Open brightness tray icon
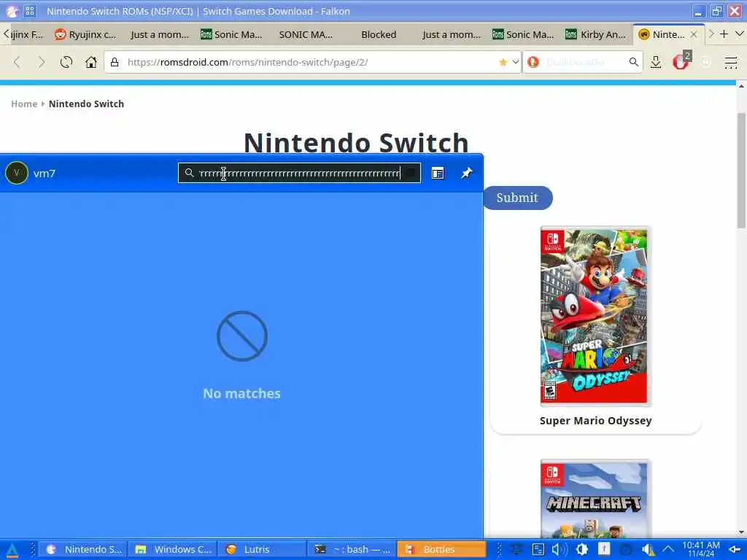The image size is (747, 560). (x=581, y=550)
